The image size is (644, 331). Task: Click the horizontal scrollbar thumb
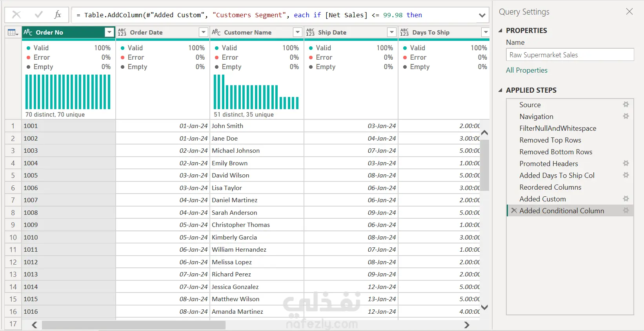pos(134,325)
